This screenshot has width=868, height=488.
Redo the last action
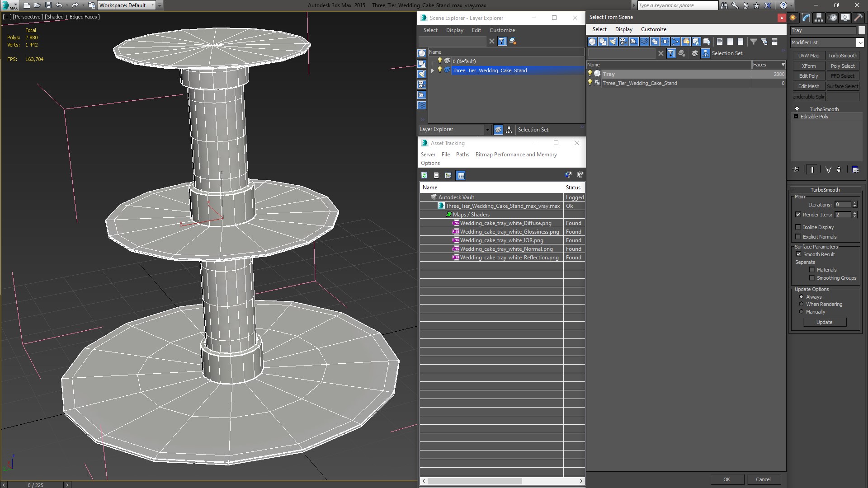point(75,5)
